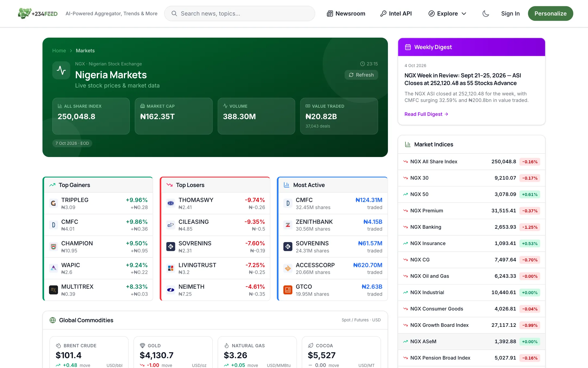Expand the Explore dropdown menu
The height and width of the screenshot is (368, 588).
pos(447,14)
